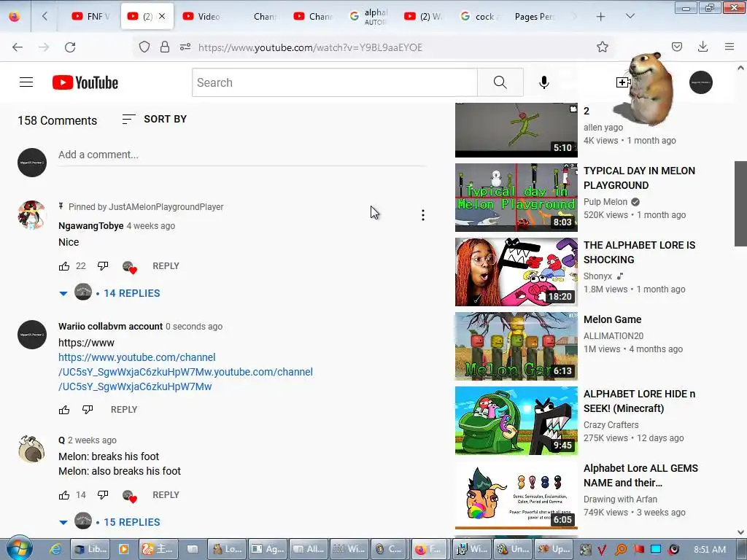Viewport: 747px width, 560px height.
Task: Dislike NgawangTobye's comment
Action: [103, 266]
